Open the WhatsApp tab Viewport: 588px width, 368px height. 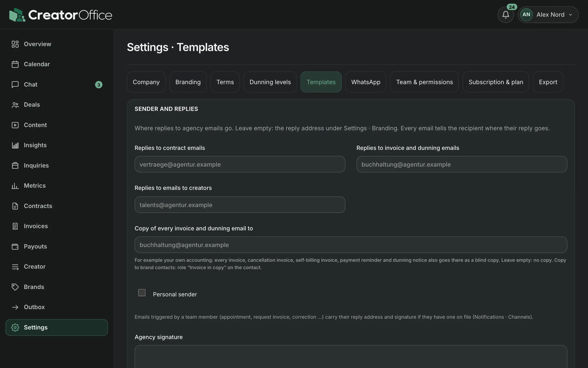(x=366, y=82)
